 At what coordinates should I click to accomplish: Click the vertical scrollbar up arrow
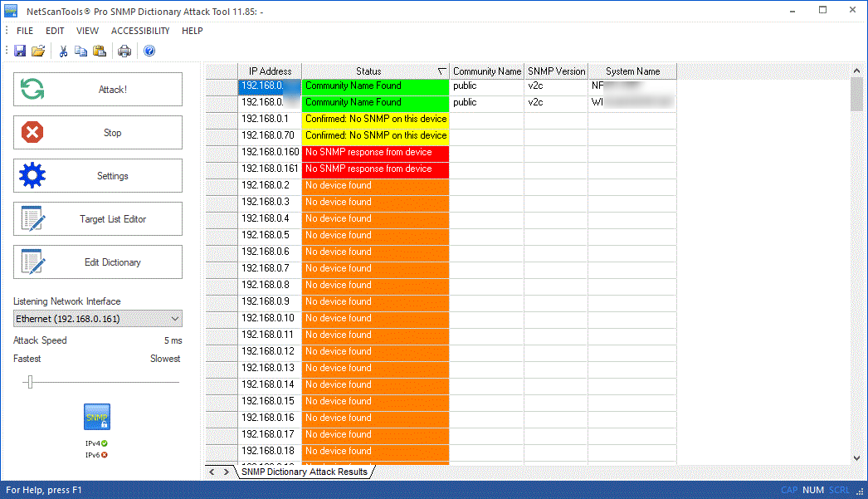[x=856, y=71]
